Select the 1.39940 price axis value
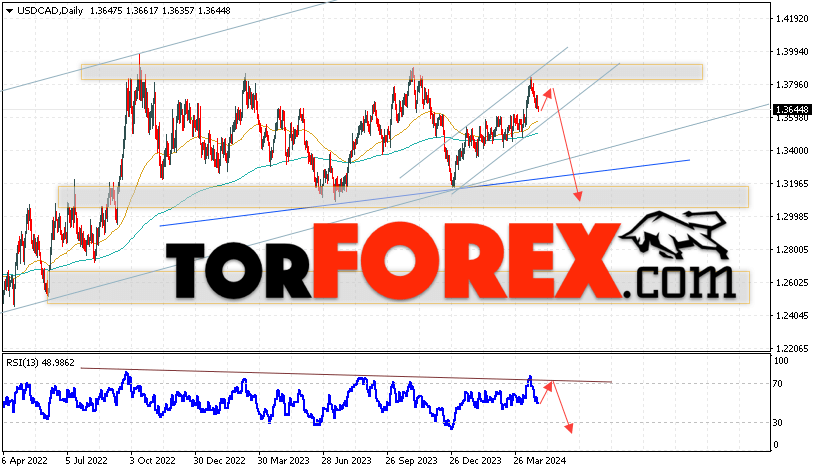816x472 pixels. coord(792,52)
